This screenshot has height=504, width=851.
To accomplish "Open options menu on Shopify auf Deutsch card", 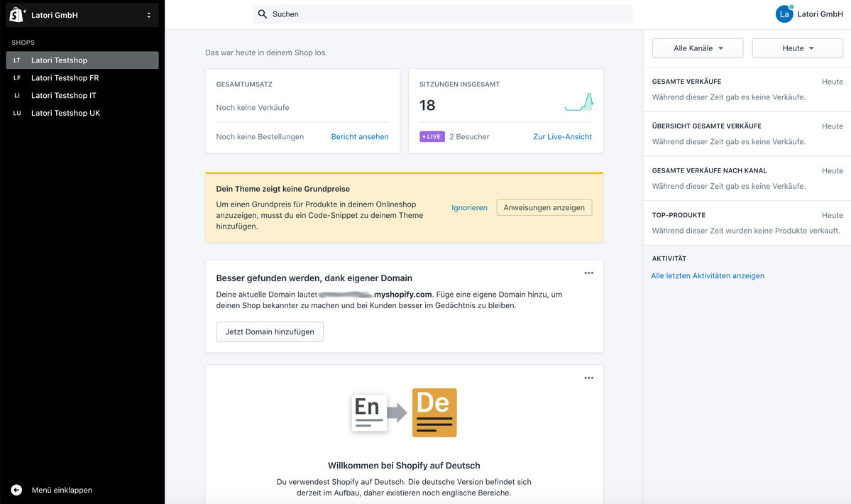I will point(589,378).
